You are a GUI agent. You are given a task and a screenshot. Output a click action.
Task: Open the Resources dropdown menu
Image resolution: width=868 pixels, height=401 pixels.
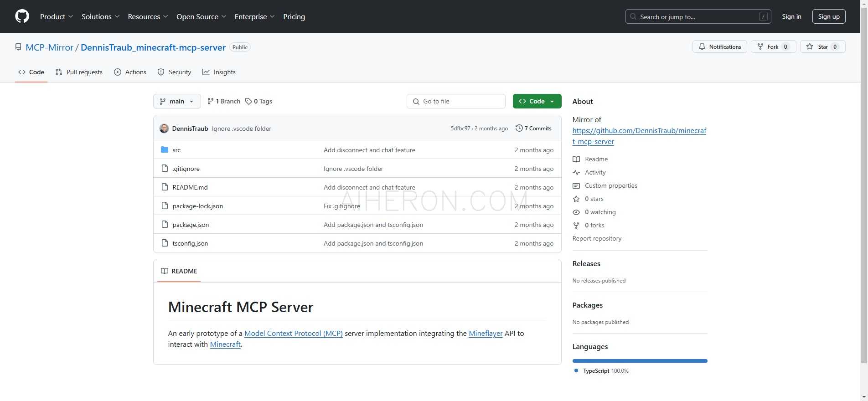148,16
